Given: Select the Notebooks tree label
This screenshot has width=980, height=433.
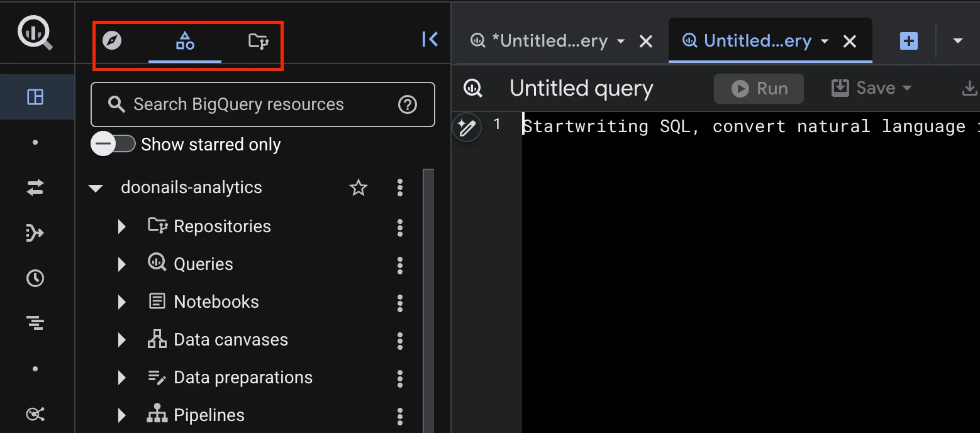Looking at the screenshot, I should click(x=216, y=302).
